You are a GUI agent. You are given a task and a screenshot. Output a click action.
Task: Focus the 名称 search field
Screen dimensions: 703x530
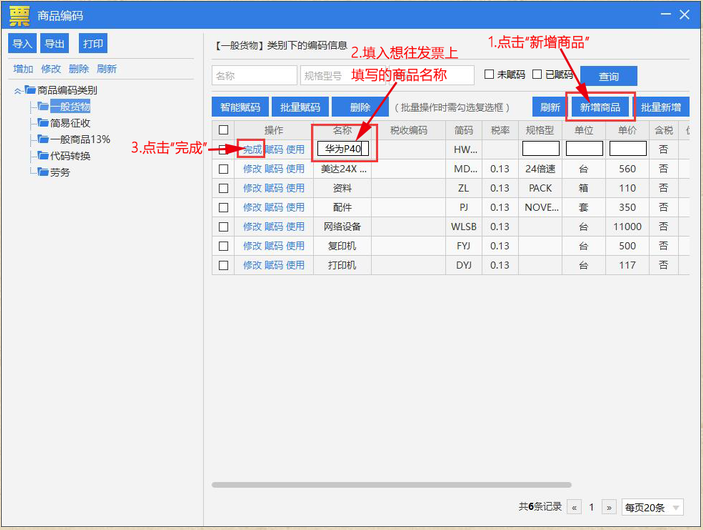pos(254,75)
